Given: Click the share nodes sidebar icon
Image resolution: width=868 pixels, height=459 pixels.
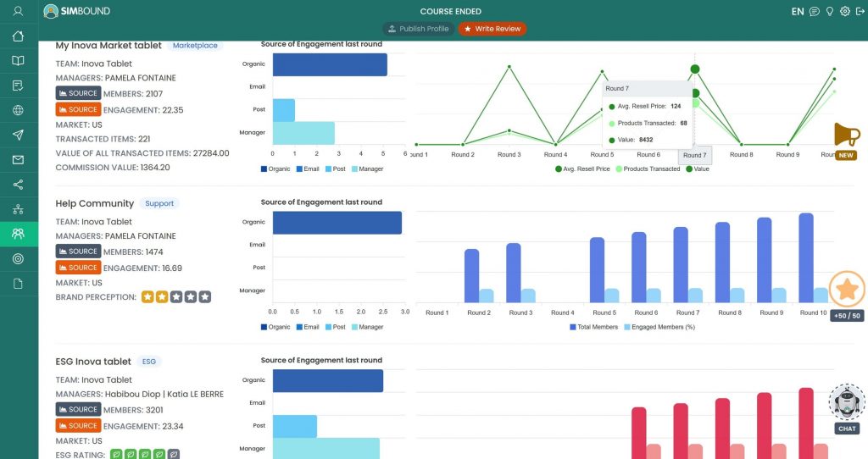Looking at the screenshot, I should pos(18,184).
